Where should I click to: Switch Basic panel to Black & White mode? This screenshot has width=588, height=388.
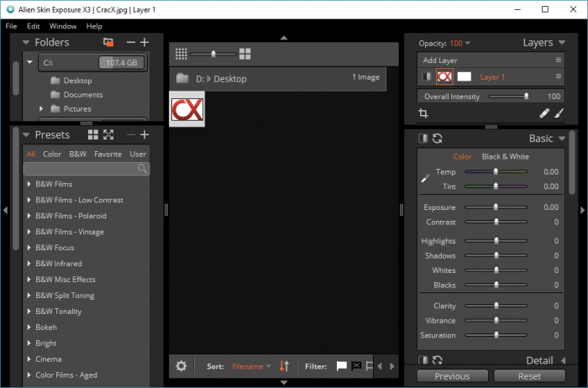pos(505,157)
